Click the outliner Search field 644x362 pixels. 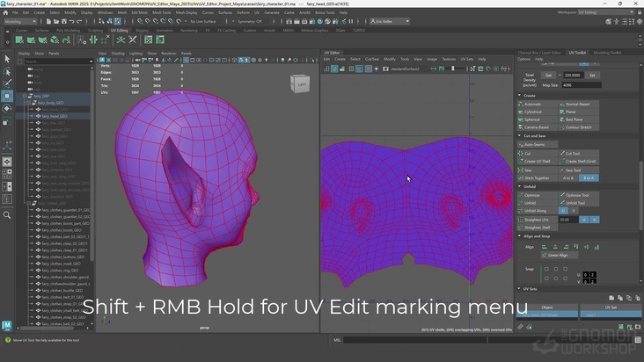coord(58,62)
